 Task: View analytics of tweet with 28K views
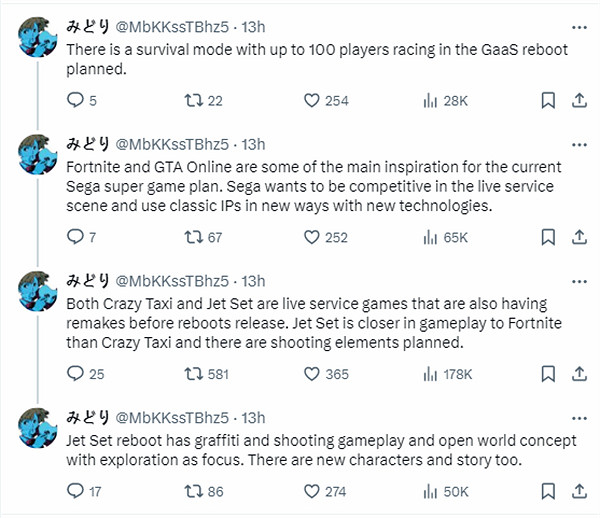(x=432, y=100)
